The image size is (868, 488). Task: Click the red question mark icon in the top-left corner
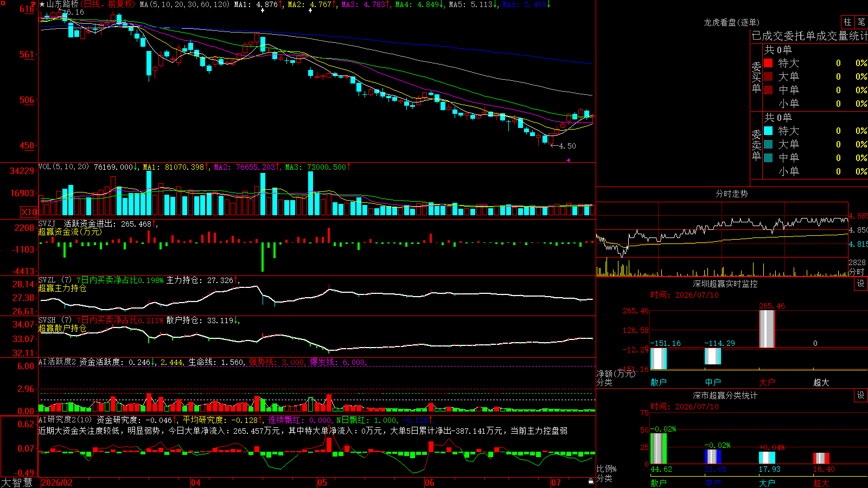point(34,4)
